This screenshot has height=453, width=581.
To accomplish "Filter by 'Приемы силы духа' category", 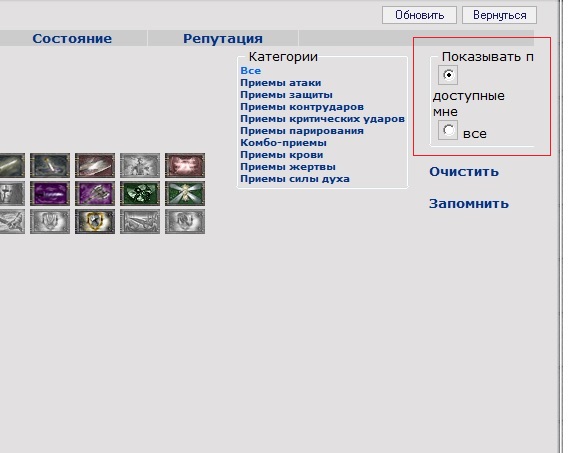I will coord(295,179).
